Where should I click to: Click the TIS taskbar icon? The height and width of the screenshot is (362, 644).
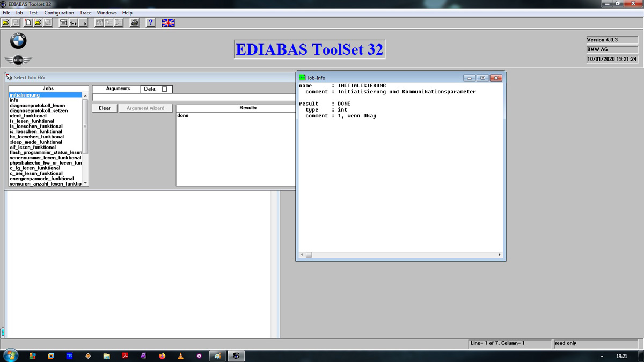(x=69, y=356)
